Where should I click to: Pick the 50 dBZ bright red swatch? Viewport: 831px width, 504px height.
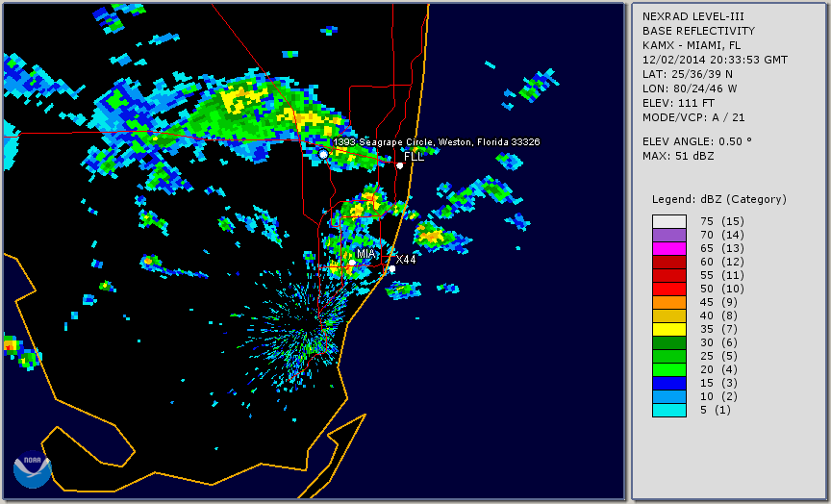(669, 289)
